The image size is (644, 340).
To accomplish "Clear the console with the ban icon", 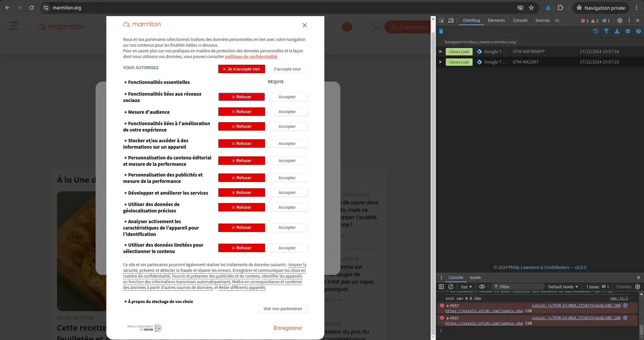I will (x=451, y=287).
